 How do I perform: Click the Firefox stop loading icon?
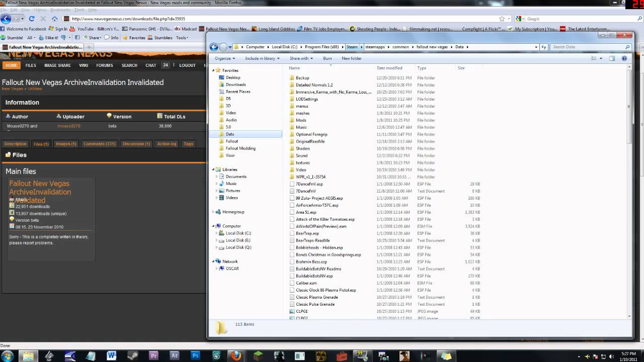pyautogui.click(x=43, y=19)
